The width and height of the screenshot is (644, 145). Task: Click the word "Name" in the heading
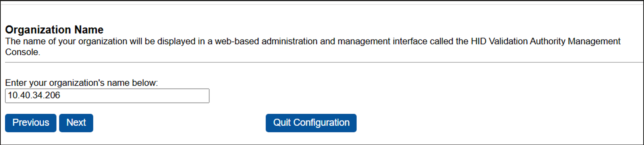[x=89, y=30]
